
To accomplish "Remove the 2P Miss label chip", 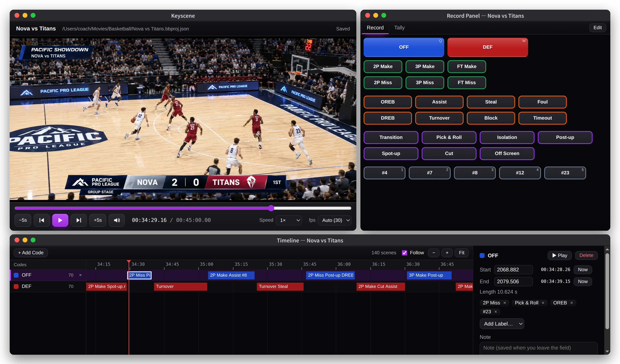I will click(505, 303).
